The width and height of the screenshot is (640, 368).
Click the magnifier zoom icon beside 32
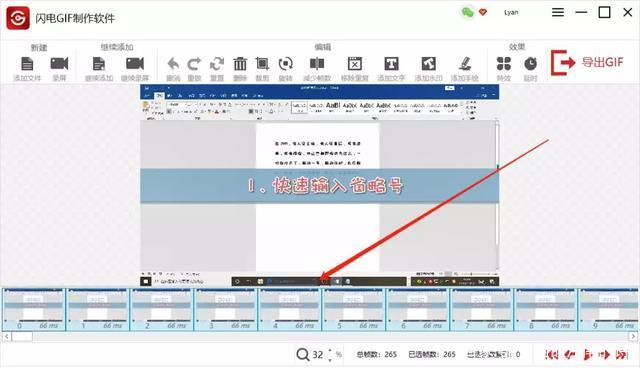(x=303, y=355)
